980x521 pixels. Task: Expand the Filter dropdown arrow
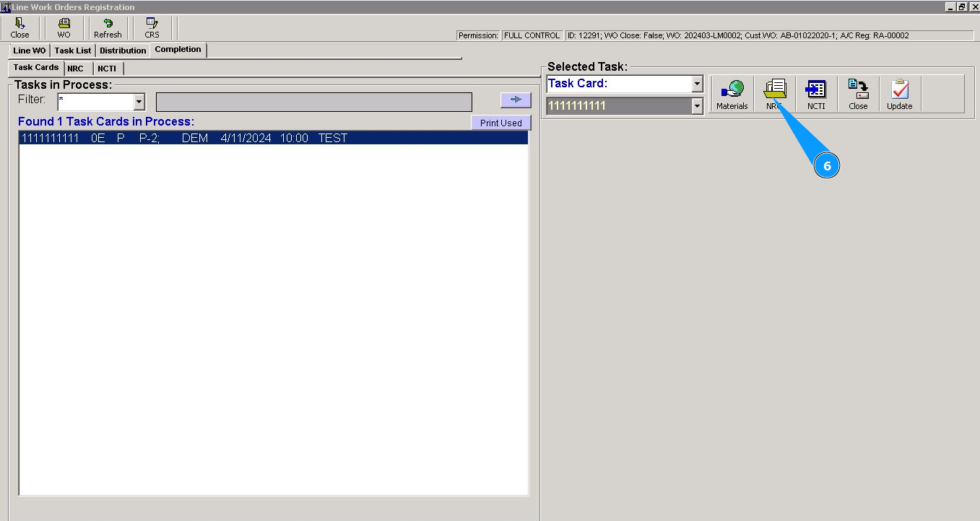point(139,102)
